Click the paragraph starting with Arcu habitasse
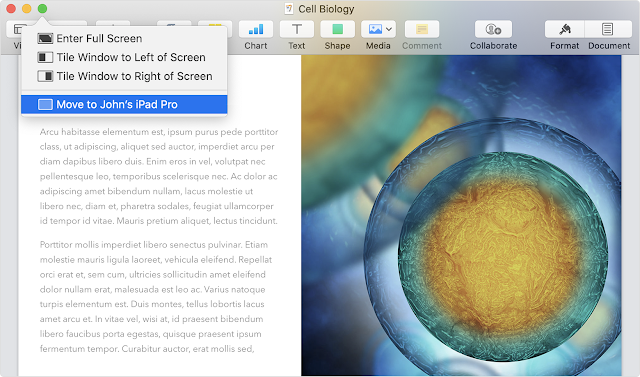 tap(159, 176)
